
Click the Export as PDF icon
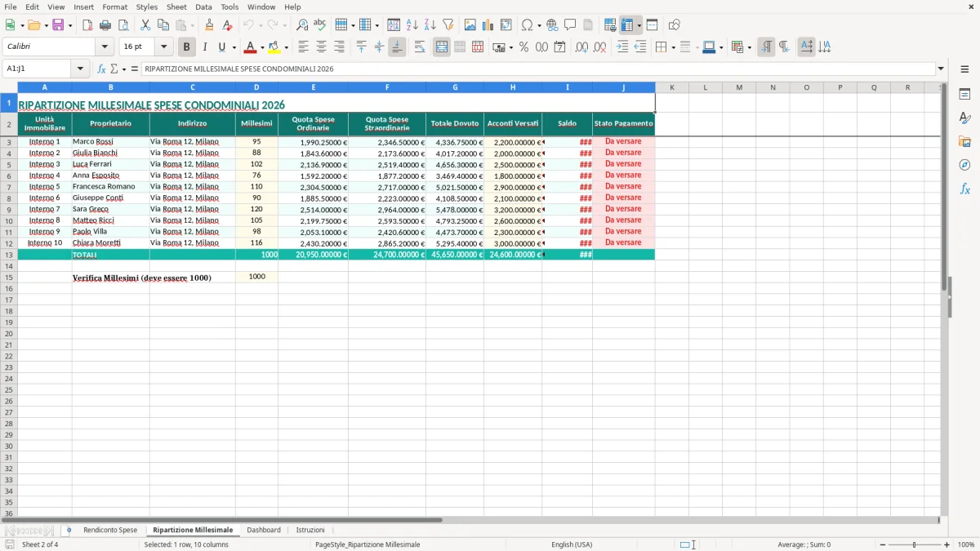[x=87, y=24]
